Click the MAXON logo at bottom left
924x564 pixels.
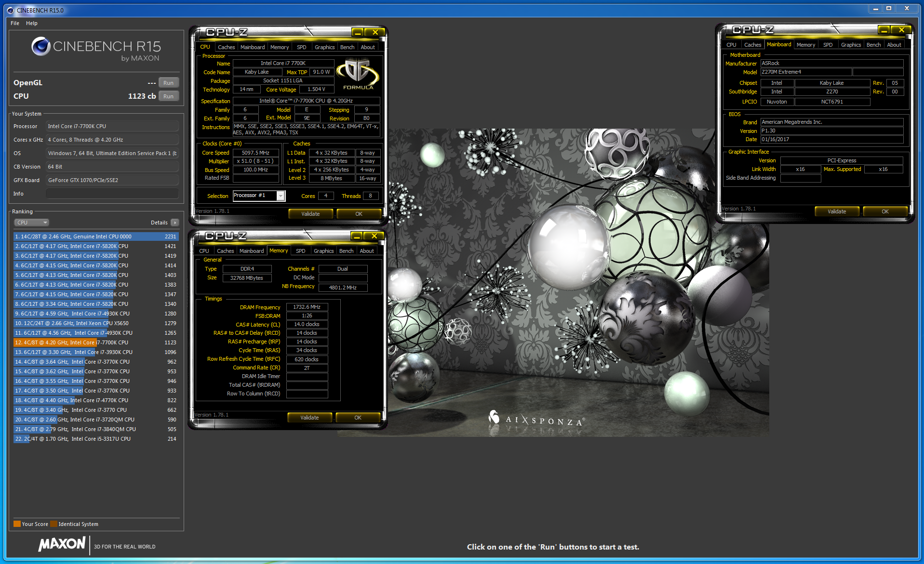click(x=62, y=544)
